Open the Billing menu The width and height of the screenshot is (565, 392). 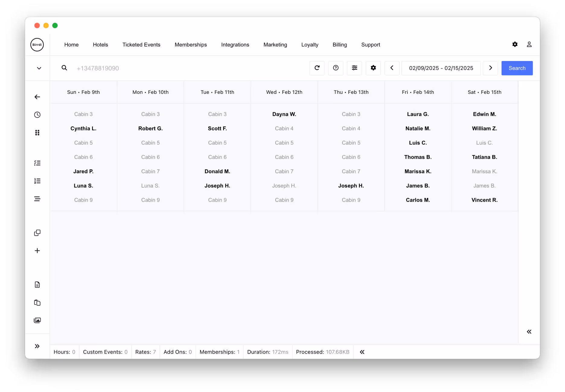pyautogui.click(x=340, y=45)
